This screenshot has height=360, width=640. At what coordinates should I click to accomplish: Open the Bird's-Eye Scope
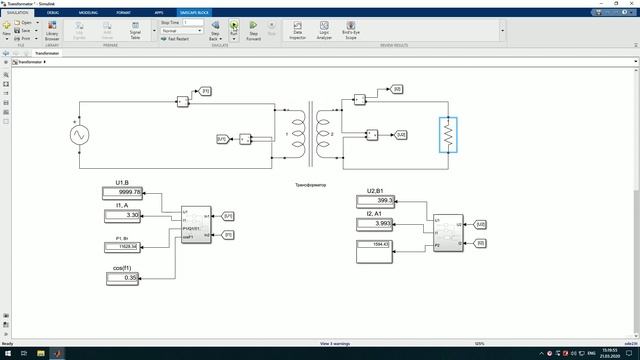tap(351, 31)
